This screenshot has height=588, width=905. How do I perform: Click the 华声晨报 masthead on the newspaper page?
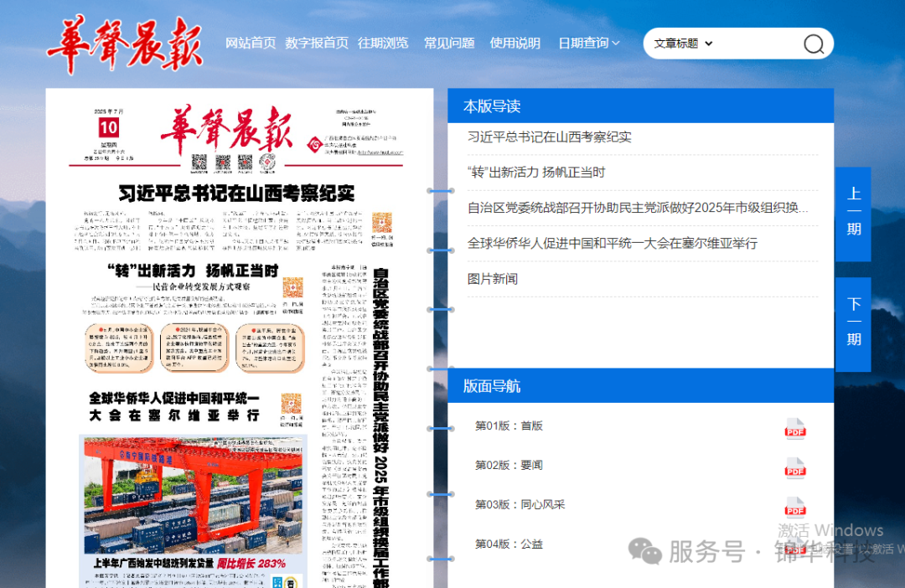point(226,130)
